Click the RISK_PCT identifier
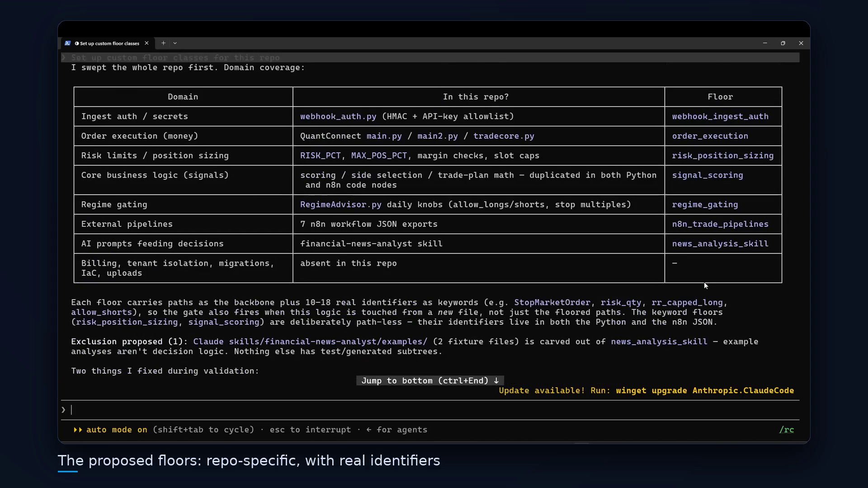 pos(321,155)
